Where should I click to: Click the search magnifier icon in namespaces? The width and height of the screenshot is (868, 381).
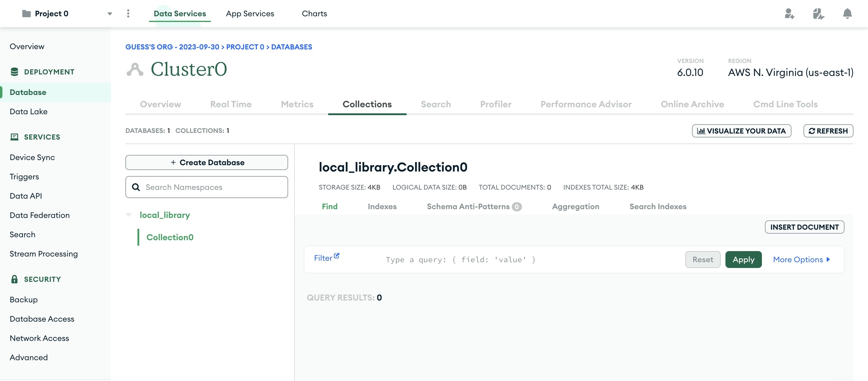coord(136,187)
